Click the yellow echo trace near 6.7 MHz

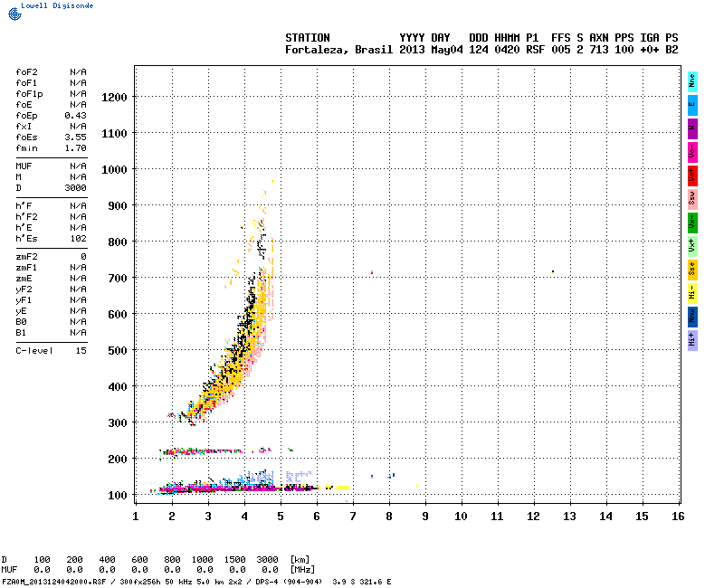[x=342, y=488]
